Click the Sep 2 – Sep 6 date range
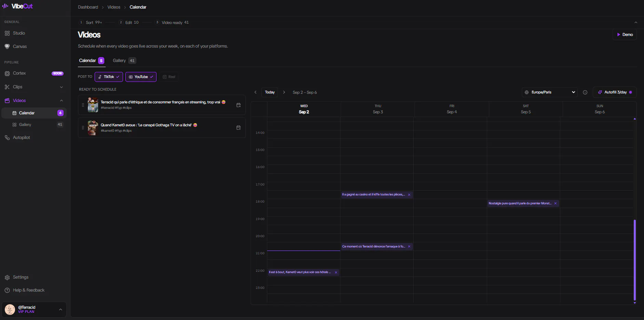This screenshot has height=320, width=644. [305, 93]
